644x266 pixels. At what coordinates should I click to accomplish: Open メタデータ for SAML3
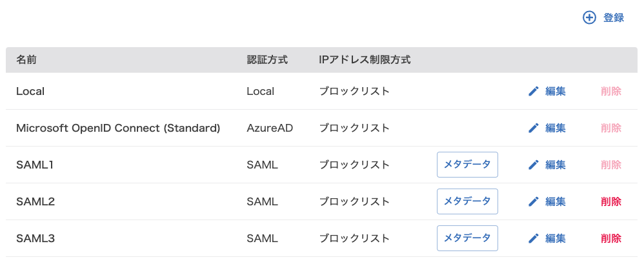click(x=467, y=238)
